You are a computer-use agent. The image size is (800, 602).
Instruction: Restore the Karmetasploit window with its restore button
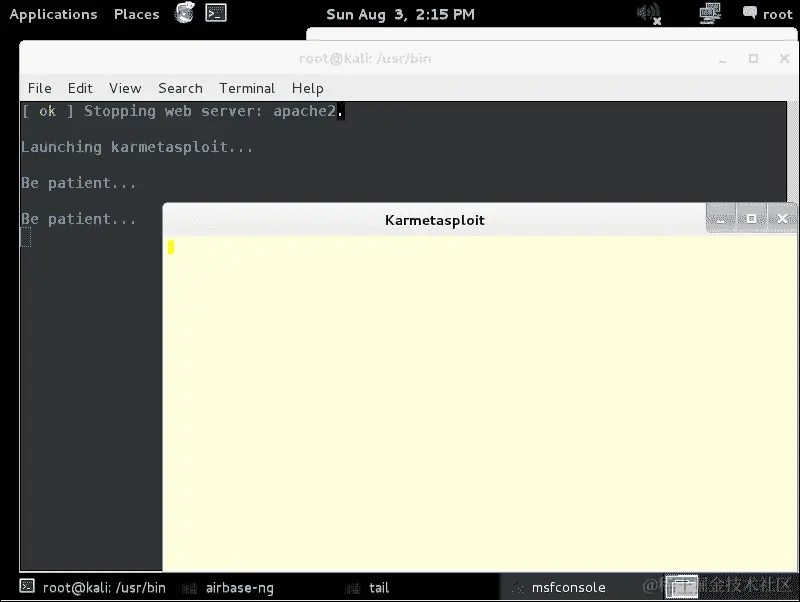click(752, 217)
